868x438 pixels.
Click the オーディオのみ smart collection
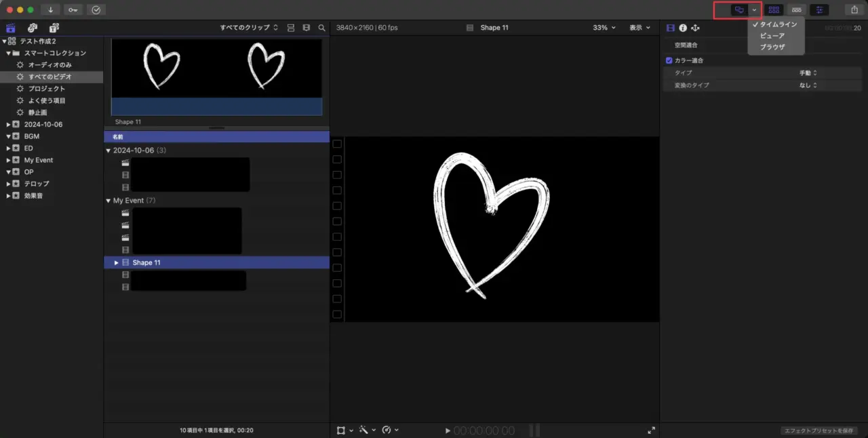pos(50,65)
